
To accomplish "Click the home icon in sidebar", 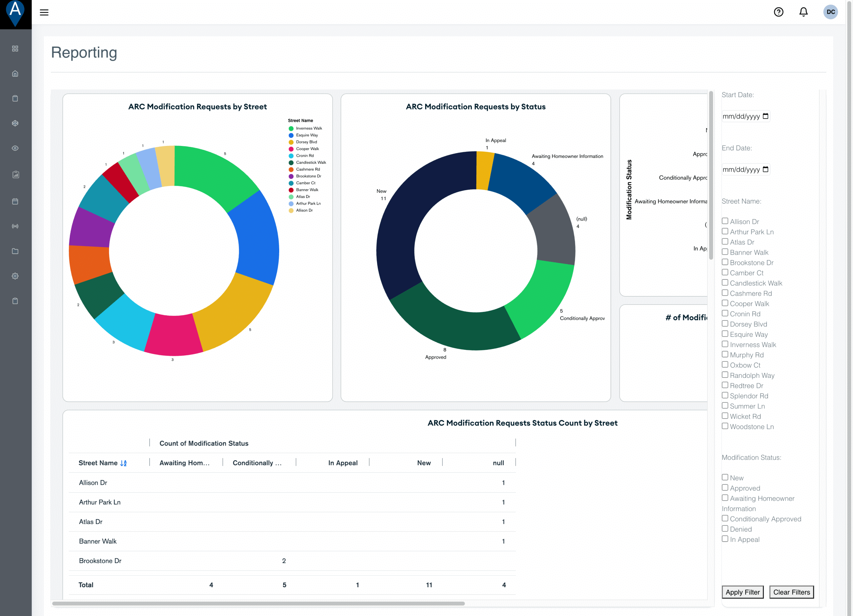I will click(x=15, y=74).
